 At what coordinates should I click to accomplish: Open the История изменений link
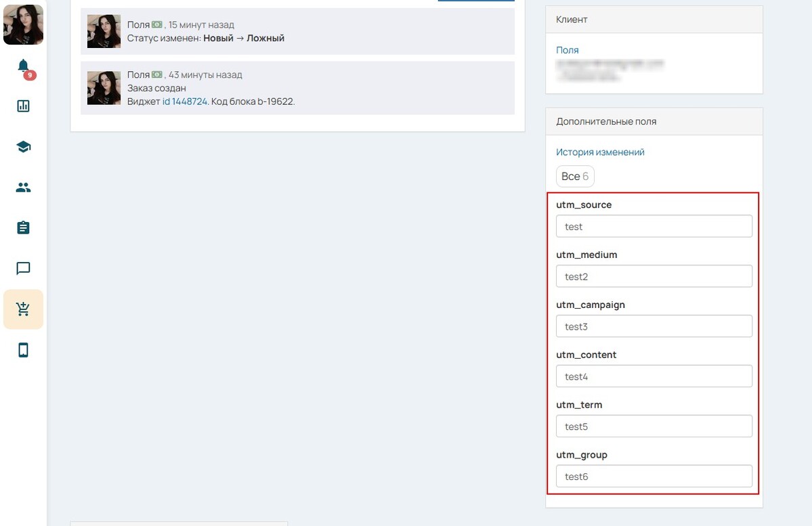pos(600,152)
